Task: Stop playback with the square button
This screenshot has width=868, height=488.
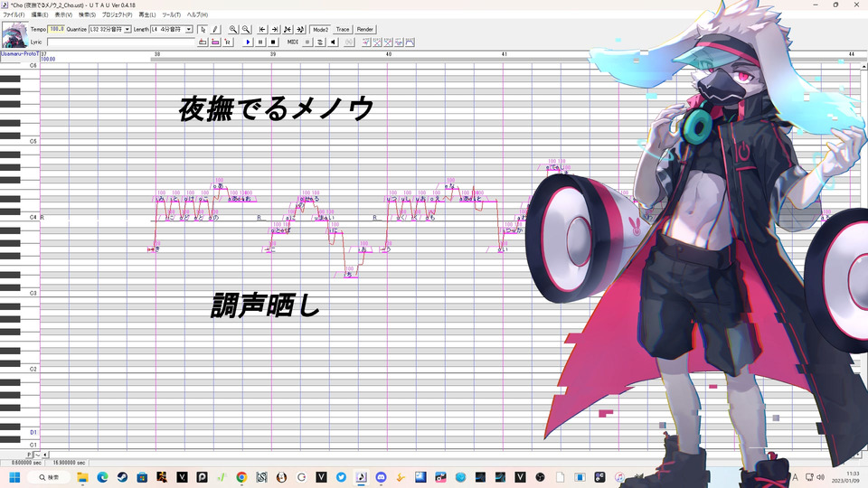Action: 273,42
